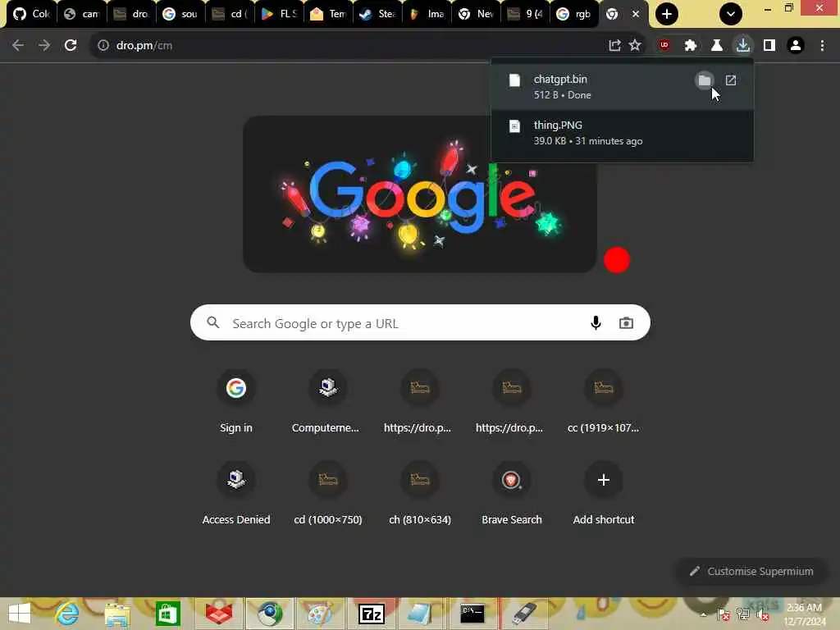Open the Notepad taskbar icon
The image size is (840, 630).
click(421, 614)
